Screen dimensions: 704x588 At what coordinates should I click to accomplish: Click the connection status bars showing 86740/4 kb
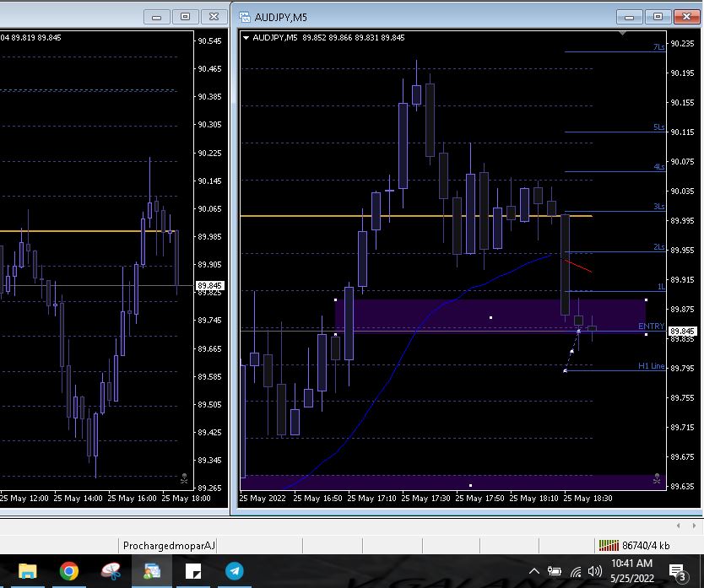point(608,545)
